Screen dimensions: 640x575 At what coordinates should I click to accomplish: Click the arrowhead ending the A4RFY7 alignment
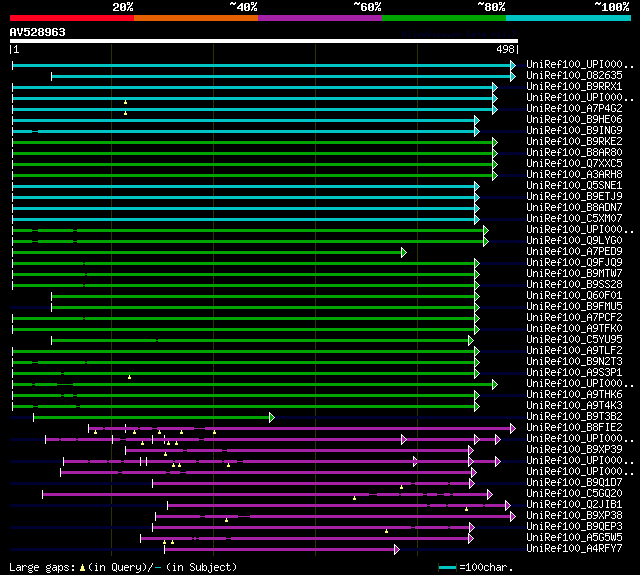tap(397, 550)
